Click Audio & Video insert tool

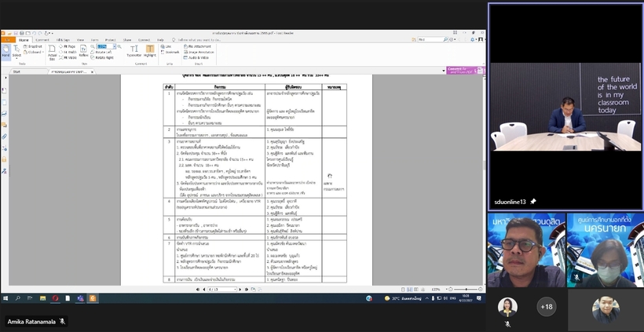tap(196, 57)
